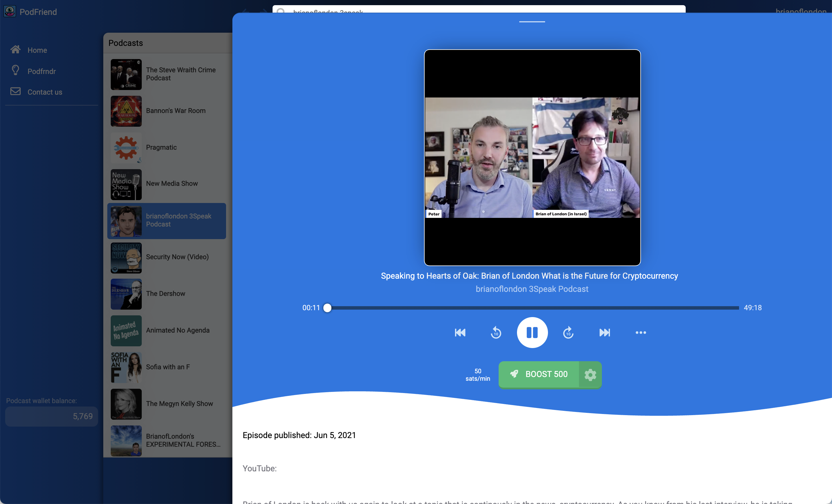The image size is (832, 504).
Task: Open more player options menu
Action: pyautogui.click(x=641, y=333)
